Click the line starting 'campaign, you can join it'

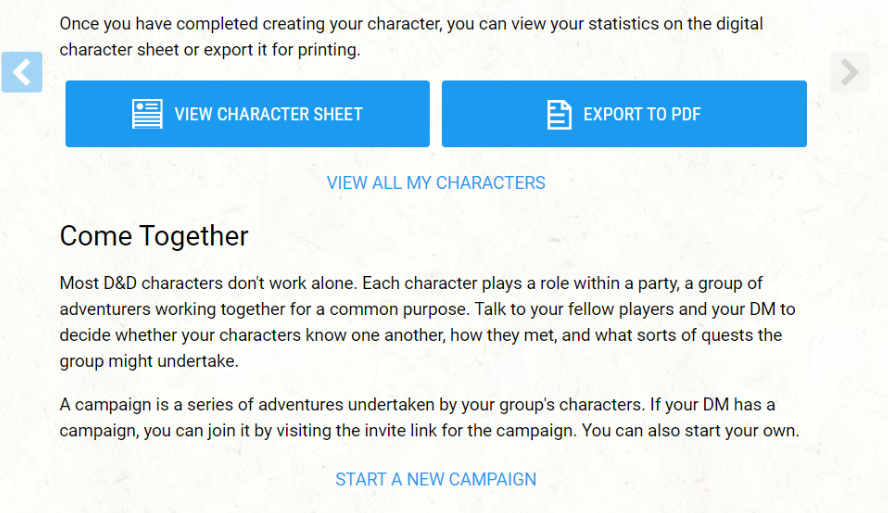429,431
